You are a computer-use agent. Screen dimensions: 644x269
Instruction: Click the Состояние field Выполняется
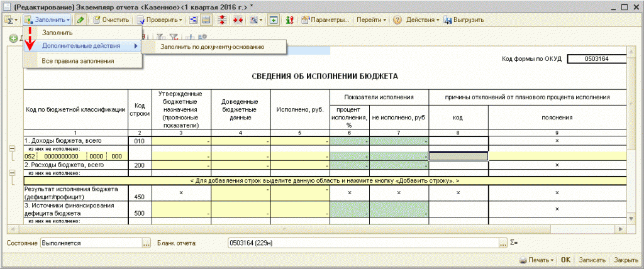(91, 243)
